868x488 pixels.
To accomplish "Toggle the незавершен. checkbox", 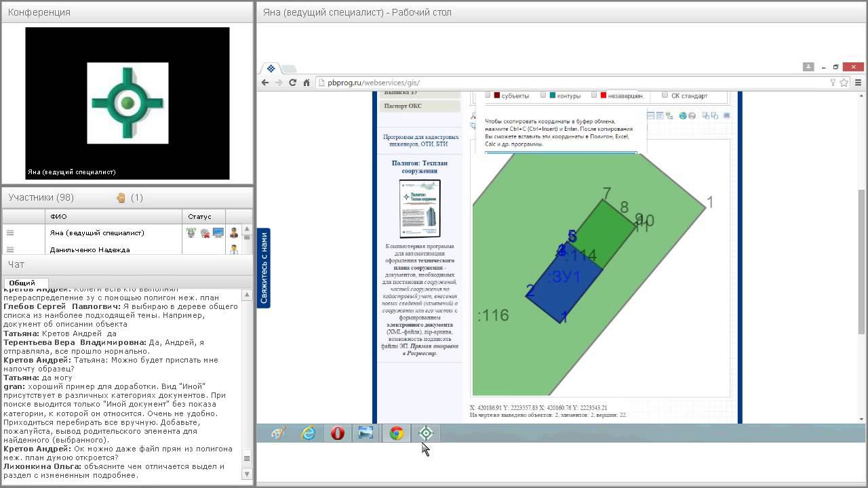I will (594, 96).
